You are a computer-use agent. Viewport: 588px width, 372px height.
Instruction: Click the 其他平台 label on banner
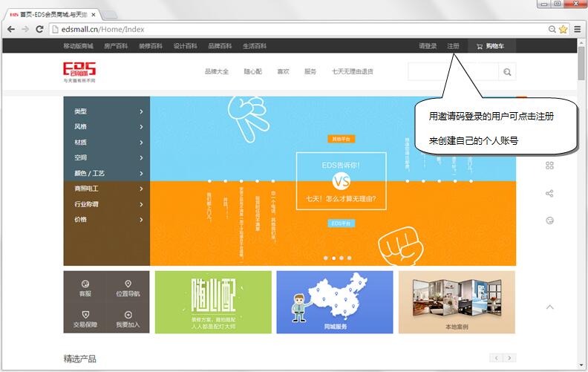pyautogui.click(x=341, y=139)
